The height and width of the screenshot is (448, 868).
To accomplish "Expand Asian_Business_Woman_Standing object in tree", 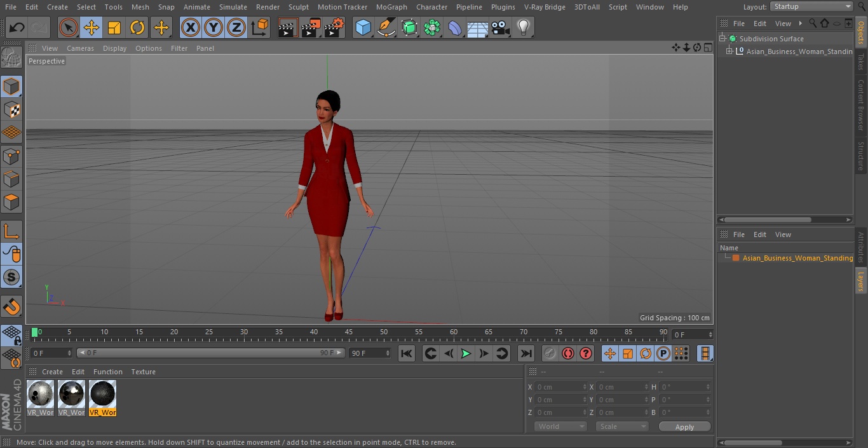I will (x=729, y=51).
